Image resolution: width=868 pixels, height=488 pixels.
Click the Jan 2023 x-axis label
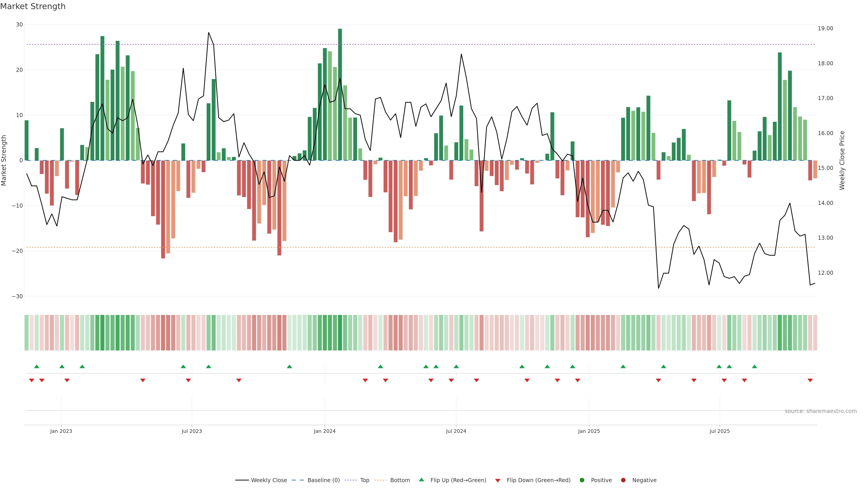tap(61, 431)
